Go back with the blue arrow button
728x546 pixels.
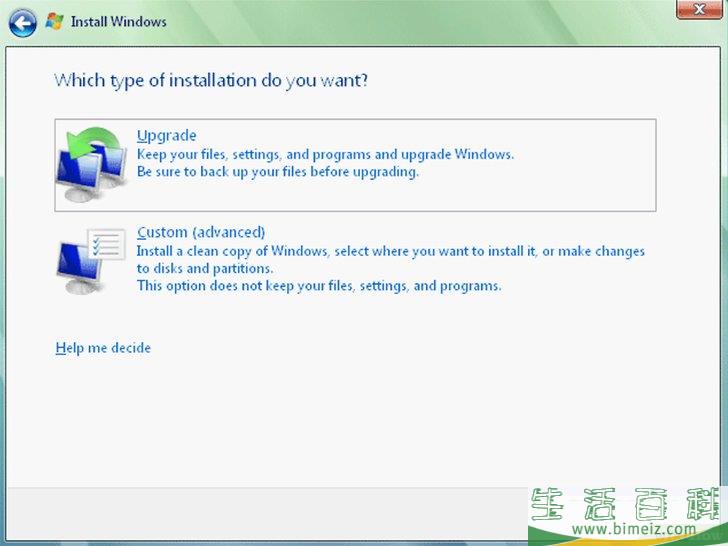pos(22,22)
